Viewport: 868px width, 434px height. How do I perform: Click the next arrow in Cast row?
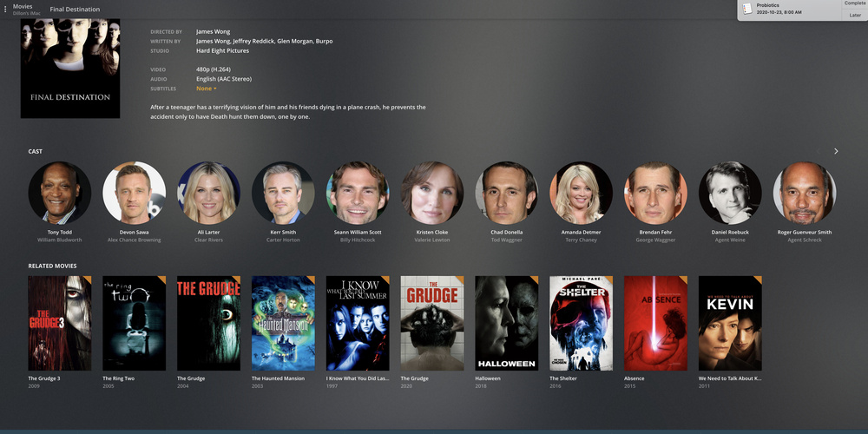pyautogui.click(x=836, y=151)
